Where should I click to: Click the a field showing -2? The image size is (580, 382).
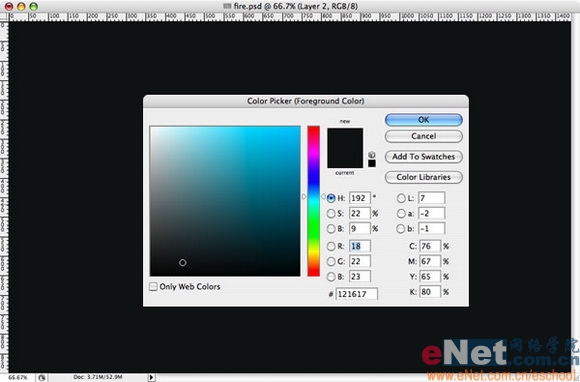(431, 213)
